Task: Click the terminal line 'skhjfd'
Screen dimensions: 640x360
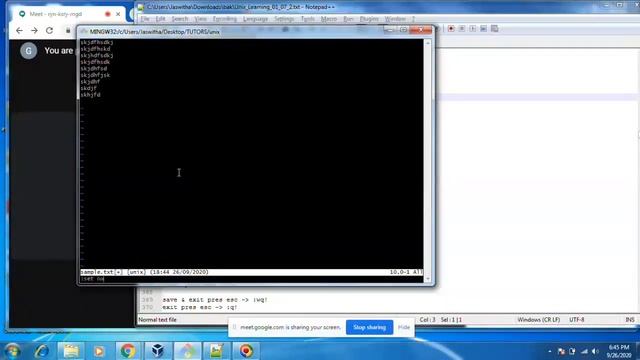Action: (x=90, y=95)
